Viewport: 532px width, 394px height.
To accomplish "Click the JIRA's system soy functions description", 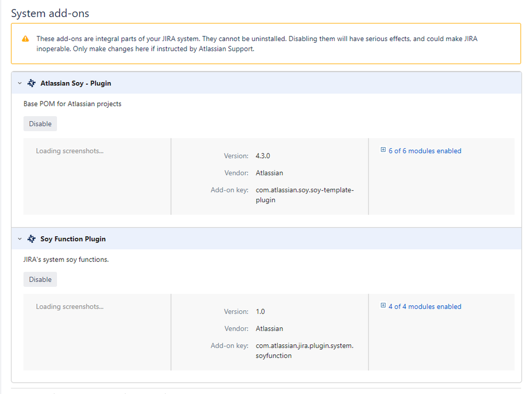I will pyautogui.click(x=66, y=260).
